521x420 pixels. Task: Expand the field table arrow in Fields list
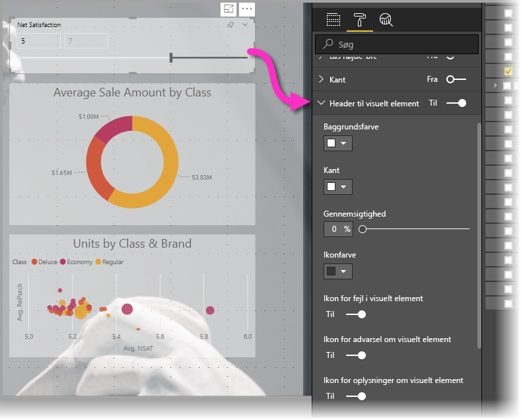(x=495, y=85)
